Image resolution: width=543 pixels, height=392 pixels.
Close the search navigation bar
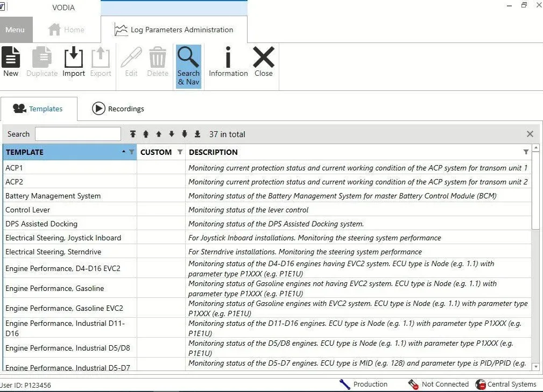coord(530,134)
